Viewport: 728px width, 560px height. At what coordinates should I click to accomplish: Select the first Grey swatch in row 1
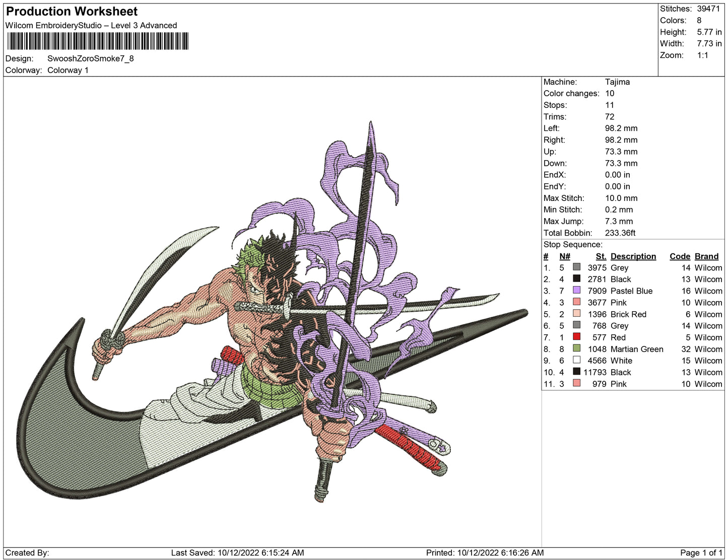click(x=576, y=267)
